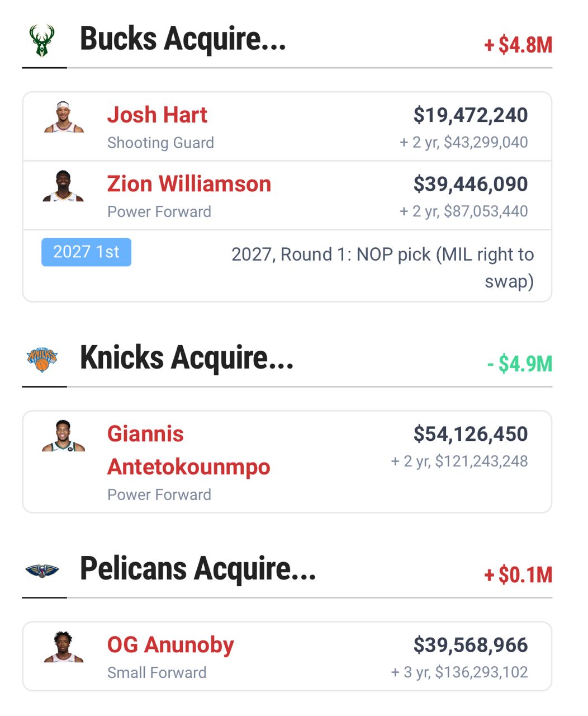Click the blue 2027 1st pick badge

click(x=86, y=252)
